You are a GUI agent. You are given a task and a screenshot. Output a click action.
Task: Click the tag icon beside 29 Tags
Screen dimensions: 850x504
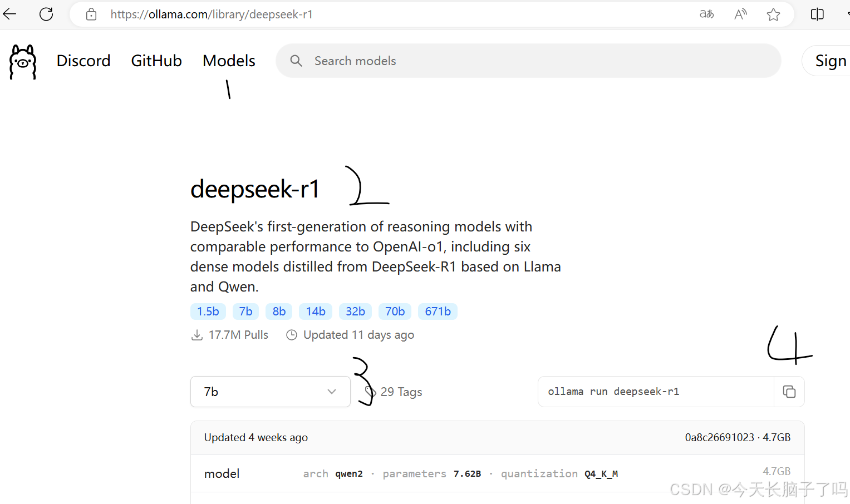click(x=370, y=392)
